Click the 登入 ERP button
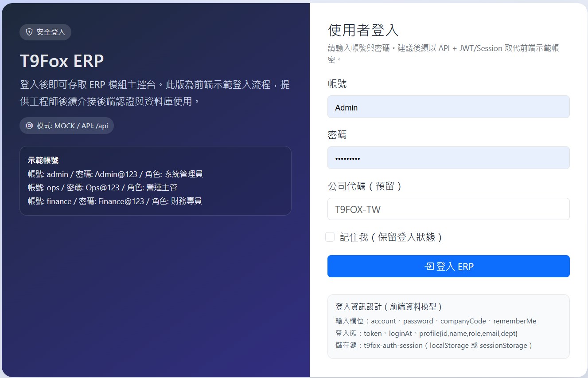Viewport: 588px width, 378px height. (448, 266)
